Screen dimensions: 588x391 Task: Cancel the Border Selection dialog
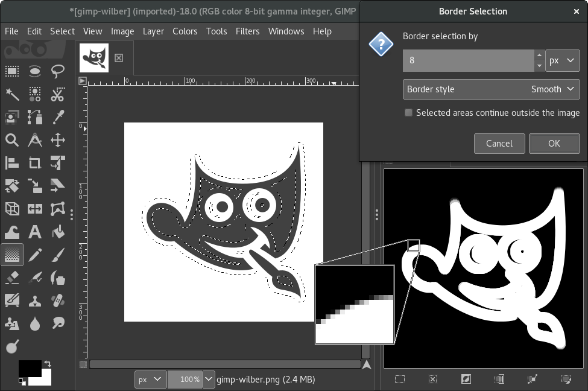pyautogui.click(x=499, y=144)
